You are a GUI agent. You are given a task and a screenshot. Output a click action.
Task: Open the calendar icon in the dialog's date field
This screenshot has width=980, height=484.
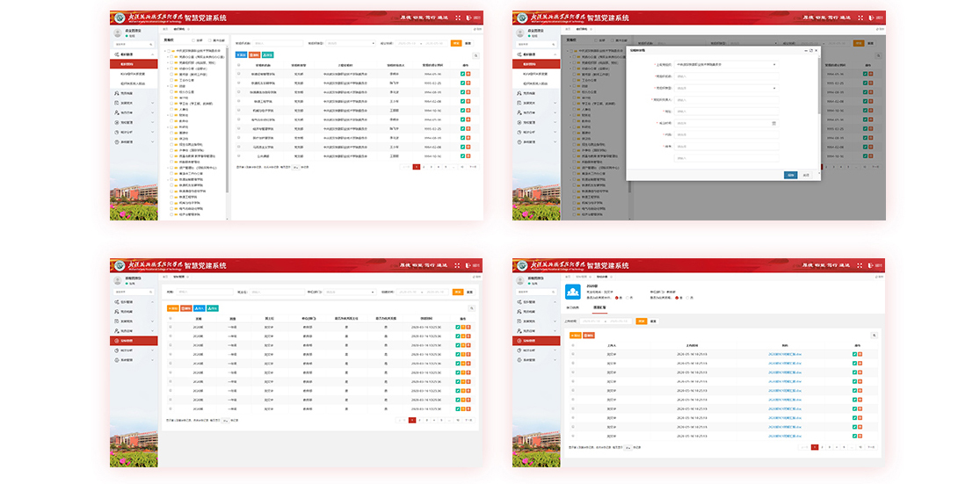pyautogui.click(x=774, y=123)
